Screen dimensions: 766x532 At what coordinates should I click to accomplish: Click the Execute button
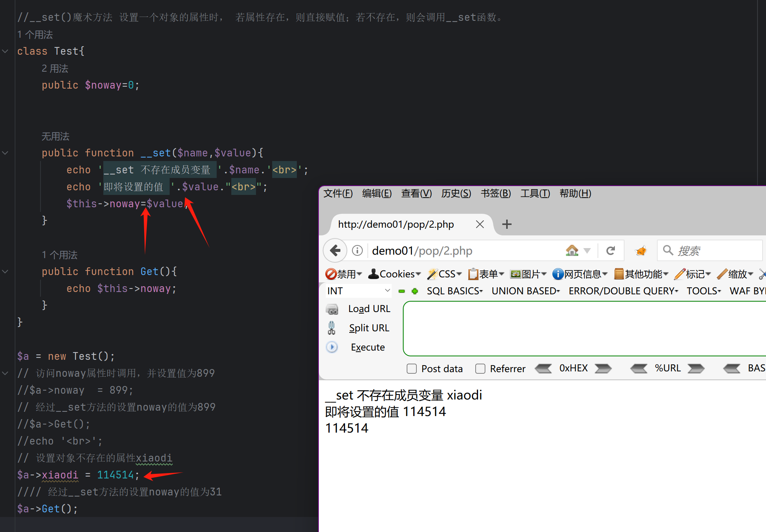pos(367,347)
